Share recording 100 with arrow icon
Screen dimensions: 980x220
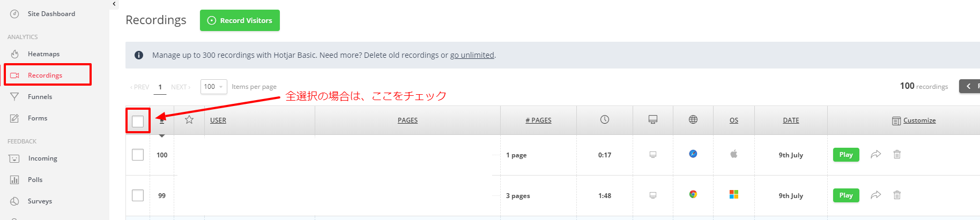875,155
